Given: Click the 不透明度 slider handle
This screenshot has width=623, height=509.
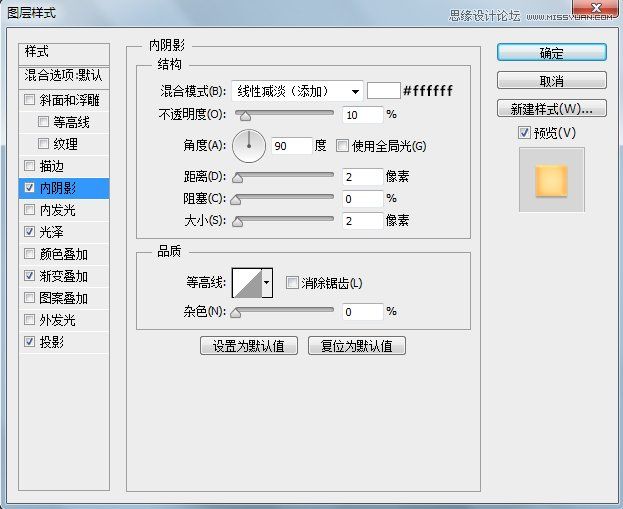Looking at the screenshot, I should [246, 116].
